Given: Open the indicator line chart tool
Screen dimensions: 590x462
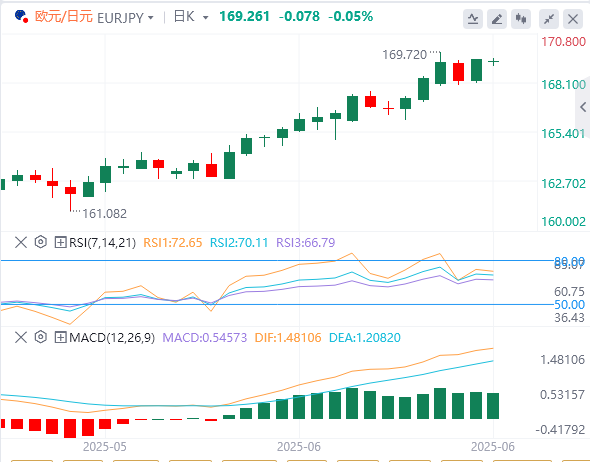Looking at the screenshot, I should (x=473, y=18).
